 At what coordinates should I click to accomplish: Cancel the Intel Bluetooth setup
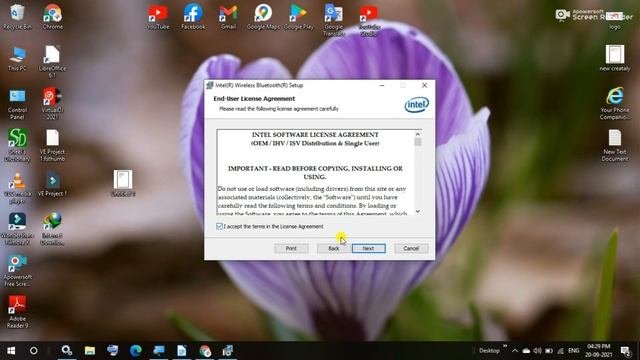click(411, 248)
